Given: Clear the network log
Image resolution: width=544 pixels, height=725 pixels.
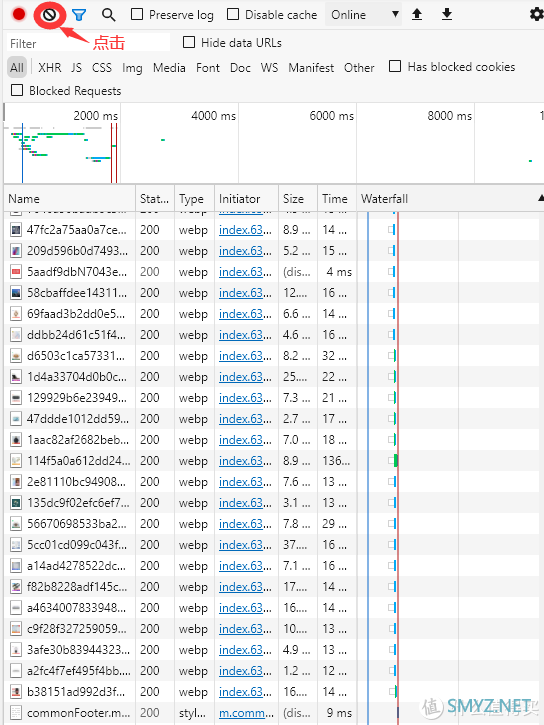Looking at the screenshot, I should [49, 15].
